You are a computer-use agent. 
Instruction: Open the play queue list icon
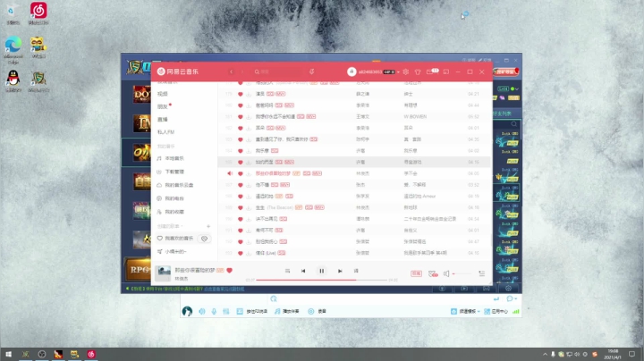[482, 273]
